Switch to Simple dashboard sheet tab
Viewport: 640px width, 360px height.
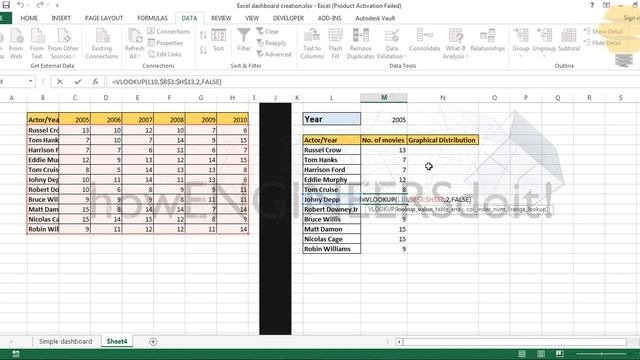[x=65, y=341]
